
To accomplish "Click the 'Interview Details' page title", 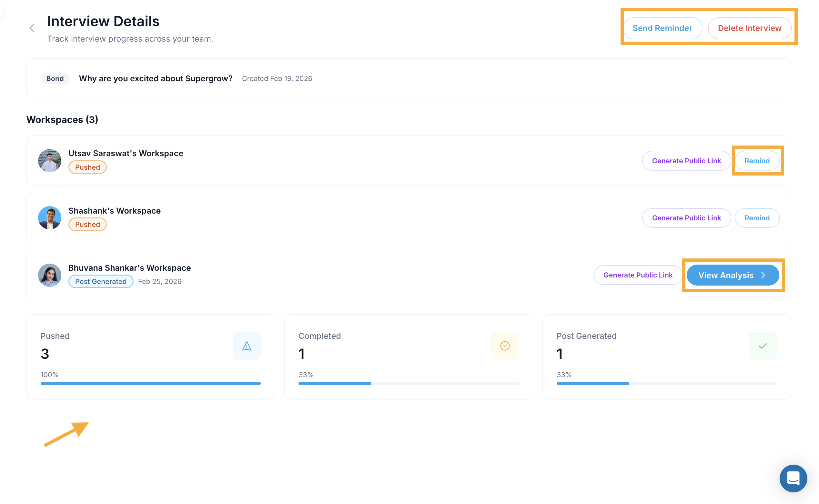I will 103,21.
